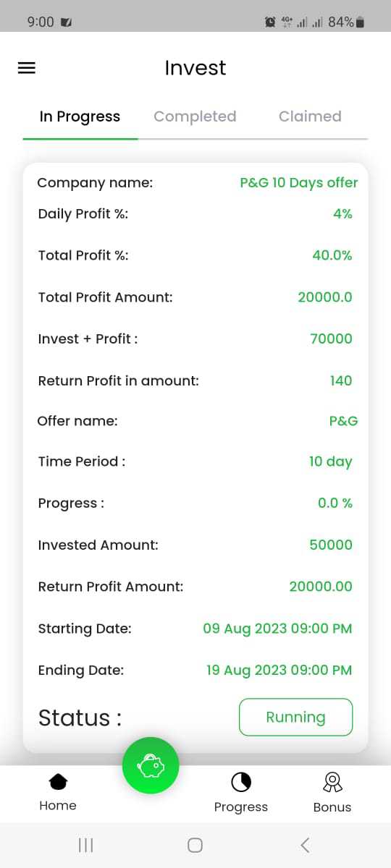391x868 pixels.
Task: Tap the battery indicator icon
Action: 360,22
